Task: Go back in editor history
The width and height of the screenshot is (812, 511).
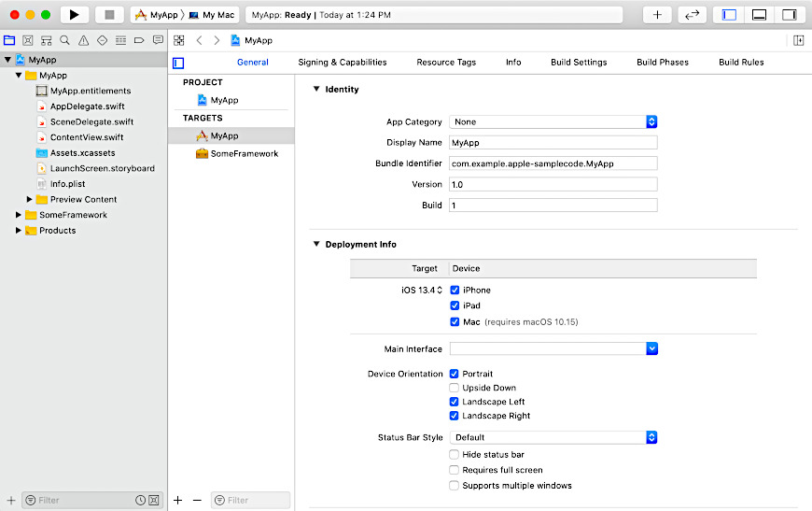Action: click(x=200, y=40)
